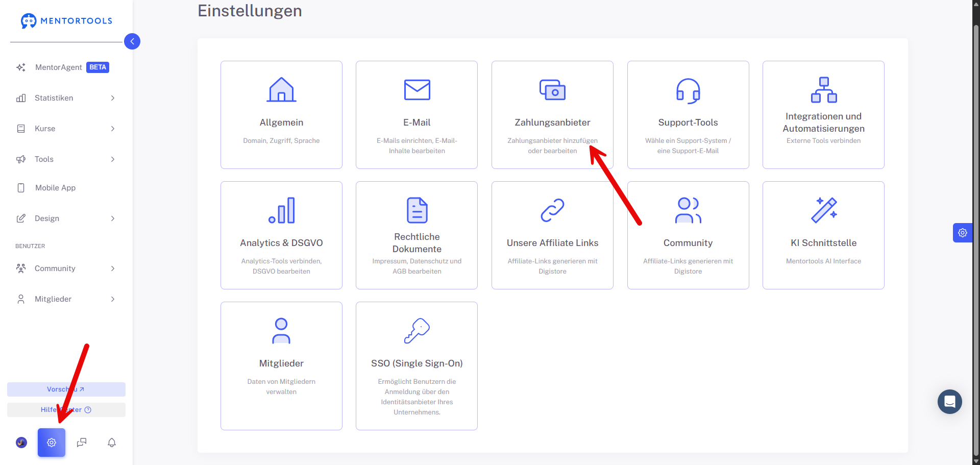Click the SSO (Single Sign-On) title
The height and width of the screenshot is (465, 980).
(417, 363)
